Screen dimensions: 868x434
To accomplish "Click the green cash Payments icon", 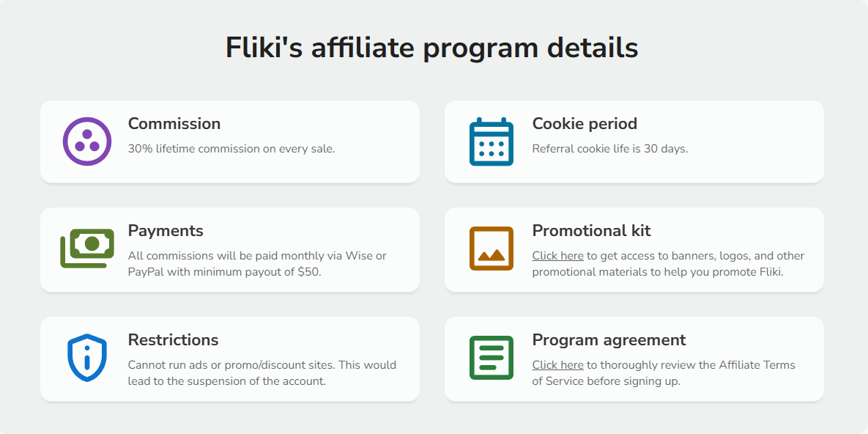I will click(x=86, y=249).
